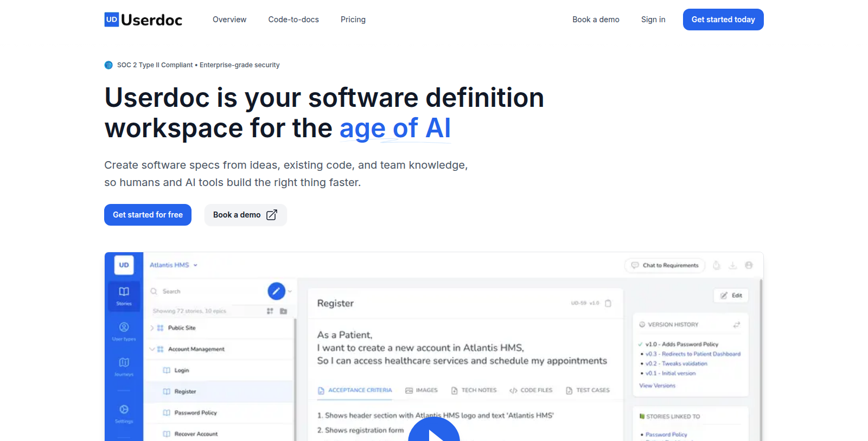Click the Get started today button

tap(723, 20)
